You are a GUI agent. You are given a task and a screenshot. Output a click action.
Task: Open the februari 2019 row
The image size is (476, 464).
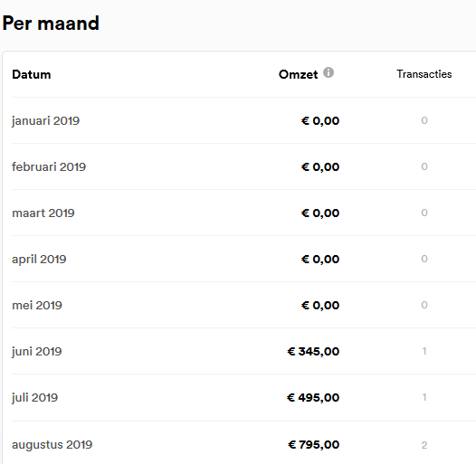(x=243, y=166)
